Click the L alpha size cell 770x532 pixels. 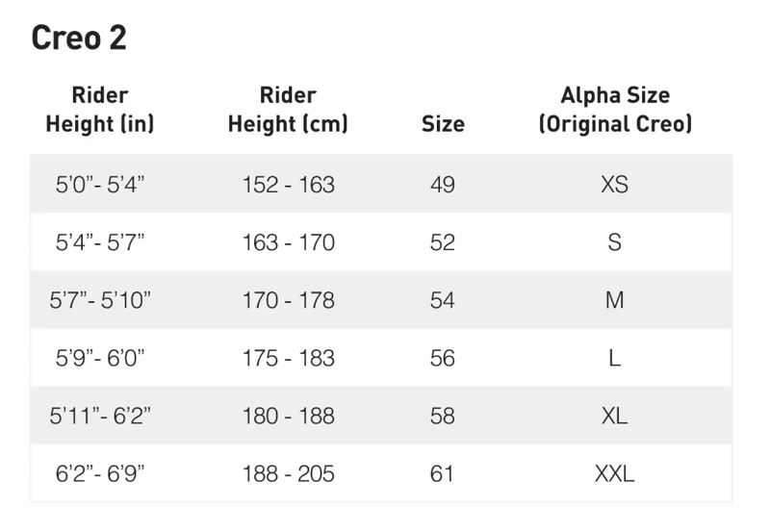click(614, 358)
